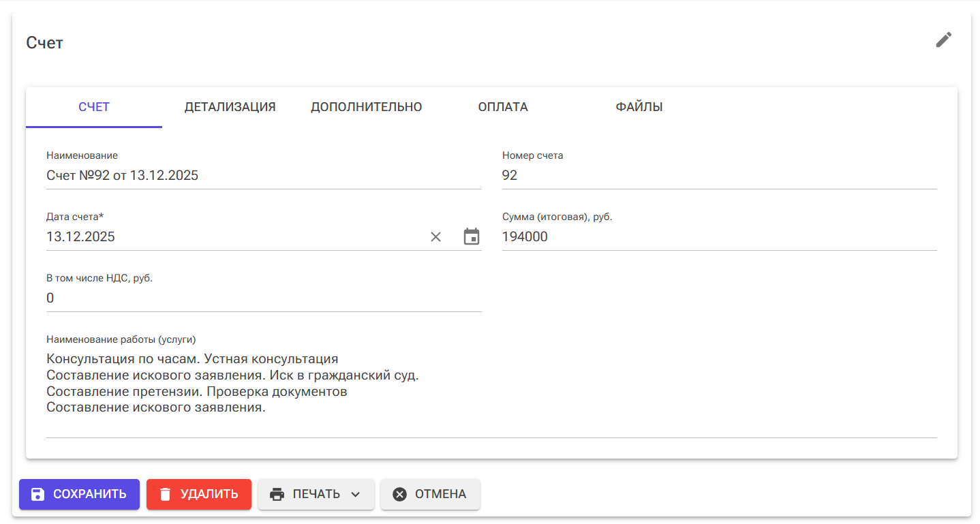Switch to the ДЕТАЛИЗАЦИЯ tab
980x524 pixels.
(x=230, y=106)
